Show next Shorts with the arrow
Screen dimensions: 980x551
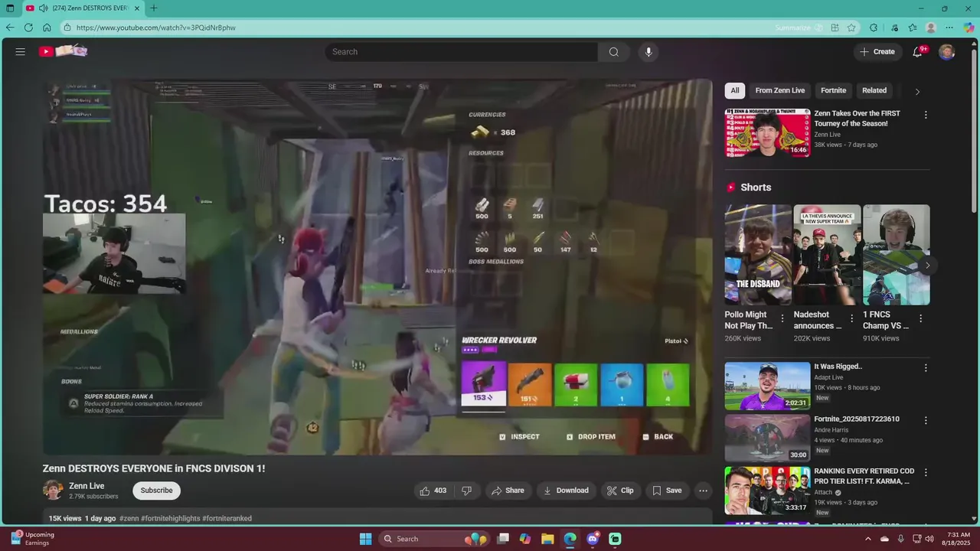coord(927,266)
